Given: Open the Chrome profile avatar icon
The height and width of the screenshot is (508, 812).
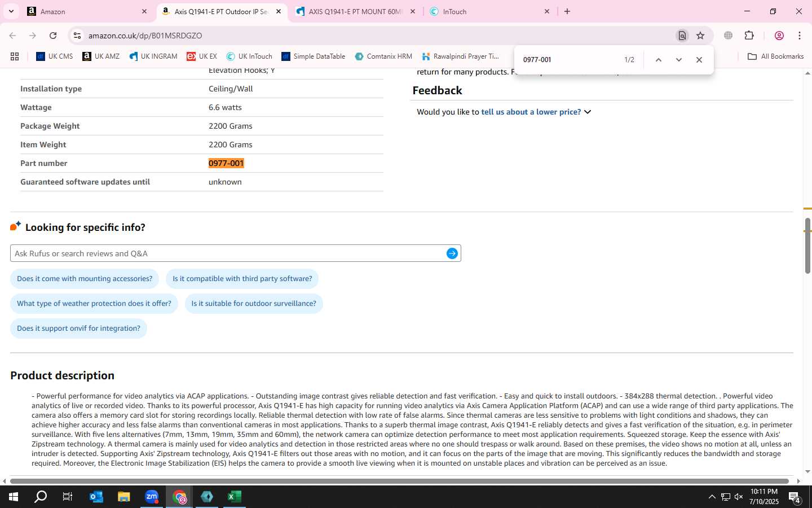Looking at the screenshot, I should pos(779,36).
